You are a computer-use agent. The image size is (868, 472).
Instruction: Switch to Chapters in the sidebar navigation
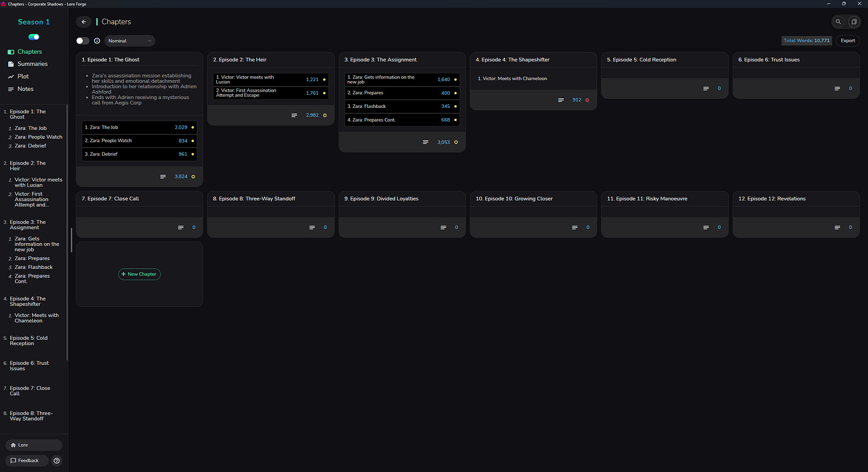pyautogui.click(x=29, y=52)
